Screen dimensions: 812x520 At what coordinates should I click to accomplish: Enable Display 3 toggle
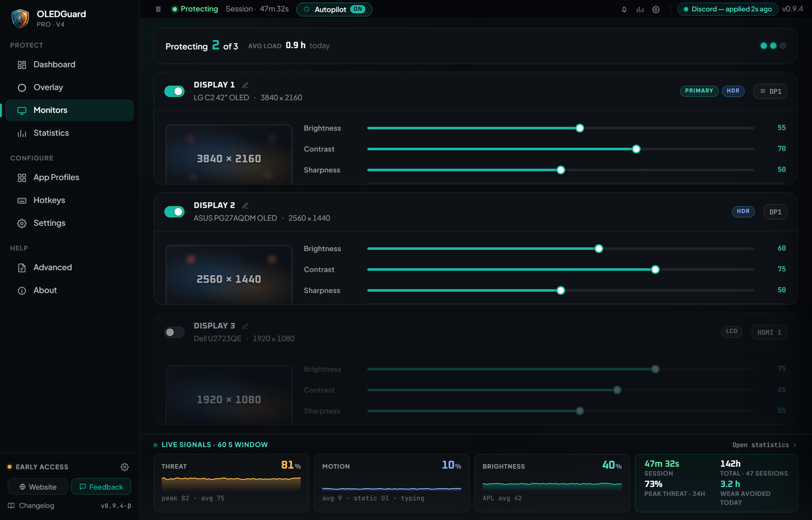tap(174, 332)
